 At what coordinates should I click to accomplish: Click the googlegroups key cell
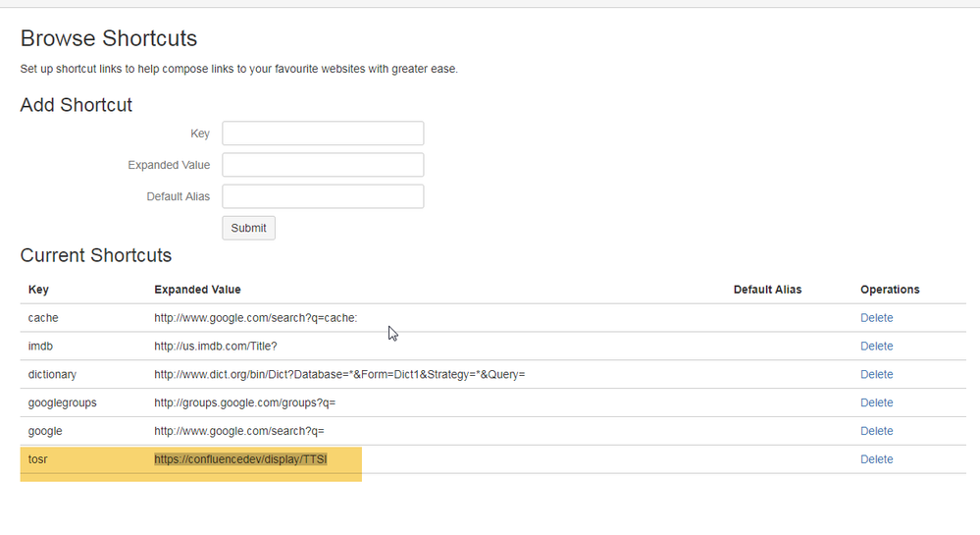[62, 403]
